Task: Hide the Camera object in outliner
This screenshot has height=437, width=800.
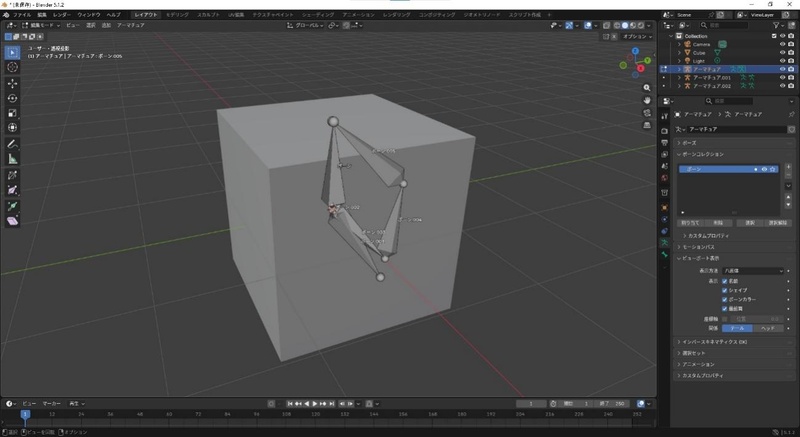Action: tap(782, 44)
